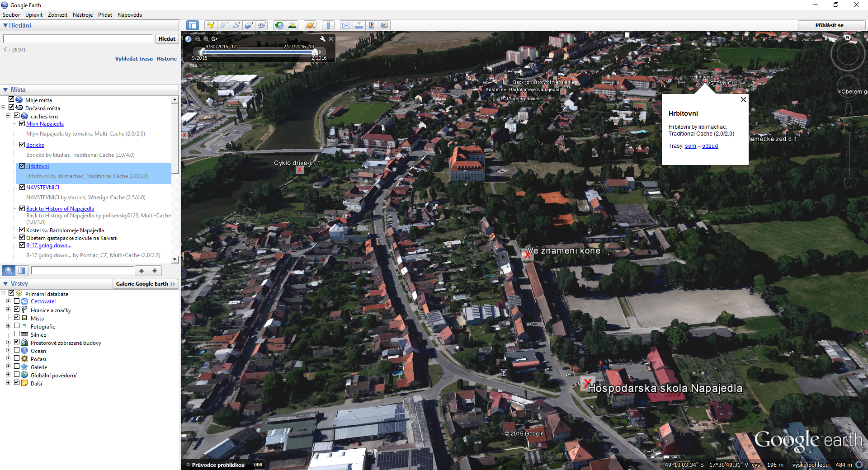The height and width of the screenshot is (470, 868).
Task: Open Vyhledat trasu link
Action: click(134, 59)
